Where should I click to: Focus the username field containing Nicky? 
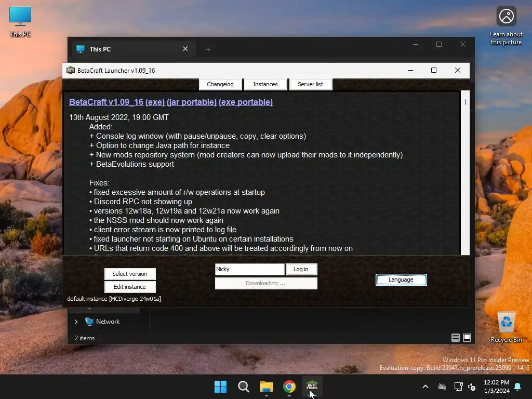pyautogui.click(x=250, y=269)
